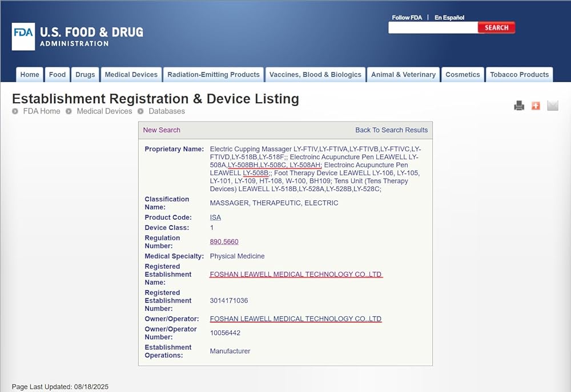Open the Tobacco Products tab

pyautogui.click(x=519, y=75)
